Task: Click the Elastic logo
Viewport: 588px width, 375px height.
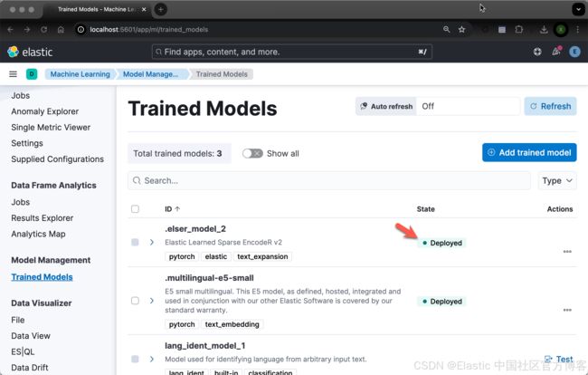Action: (30, 52)
